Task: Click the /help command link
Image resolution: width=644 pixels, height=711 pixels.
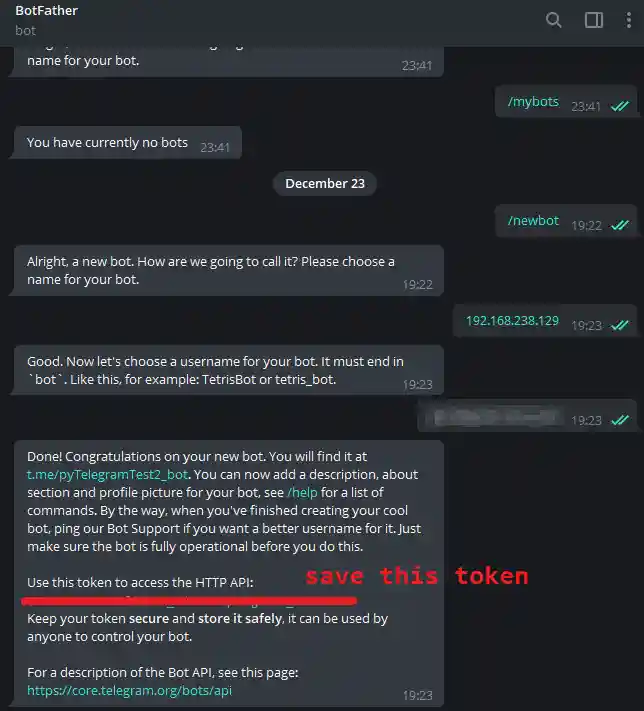Action: 302,492
